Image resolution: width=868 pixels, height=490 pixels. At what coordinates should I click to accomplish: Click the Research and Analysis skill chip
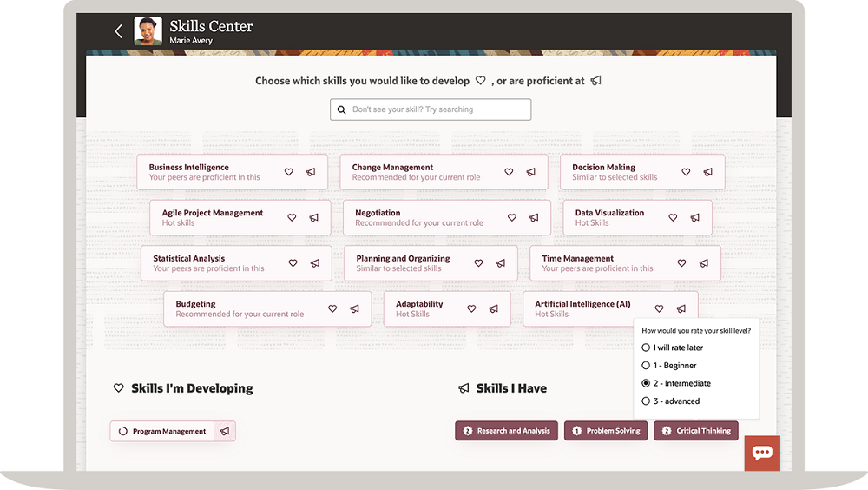507,431
